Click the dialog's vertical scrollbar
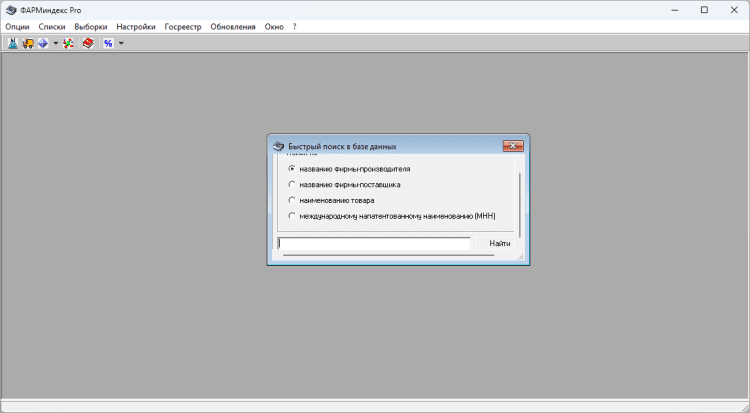This screenshot has height=413, width=750. (x=519, y=205)
